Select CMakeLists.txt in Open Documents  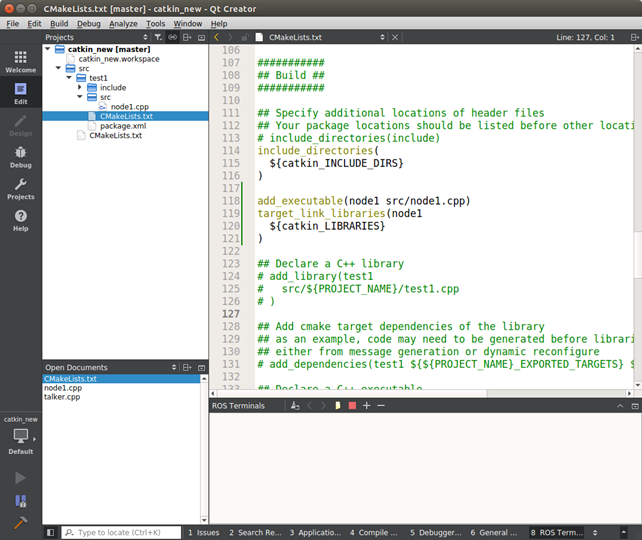tap(121, 379)
